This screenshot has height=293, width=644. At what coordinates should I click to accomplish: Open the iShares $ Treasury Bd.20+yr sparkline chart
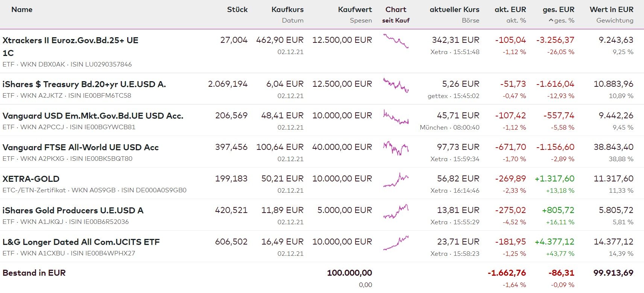click(396, 85)
